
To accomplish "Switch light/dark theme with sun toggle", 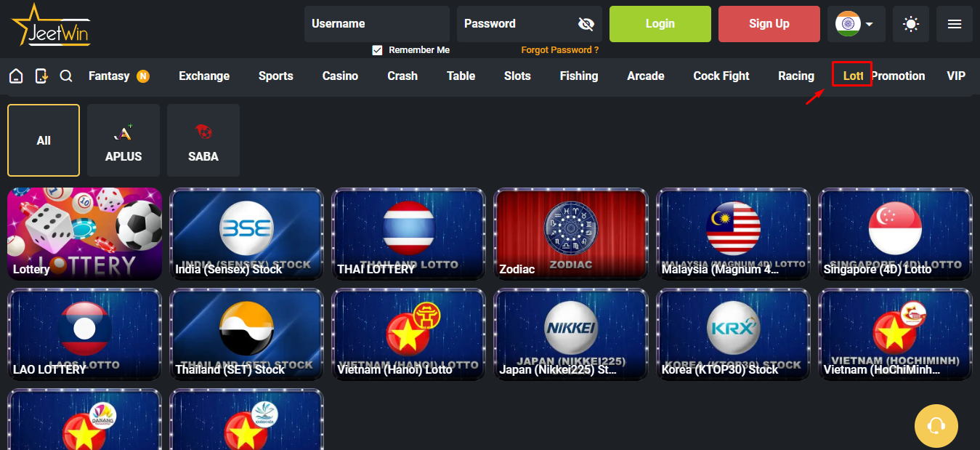I will pyautogui.click(x=911, y=24).
